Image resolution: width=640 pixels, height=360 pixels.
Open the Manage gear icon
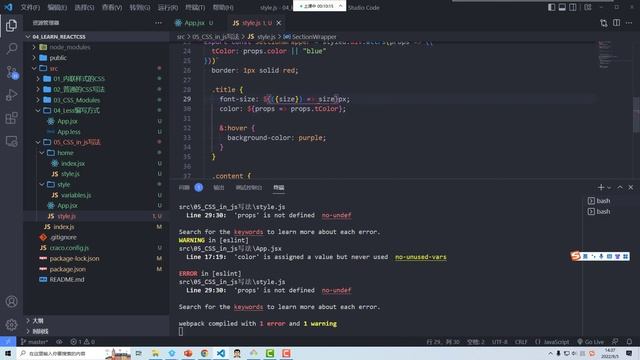(x=11, y=324)
